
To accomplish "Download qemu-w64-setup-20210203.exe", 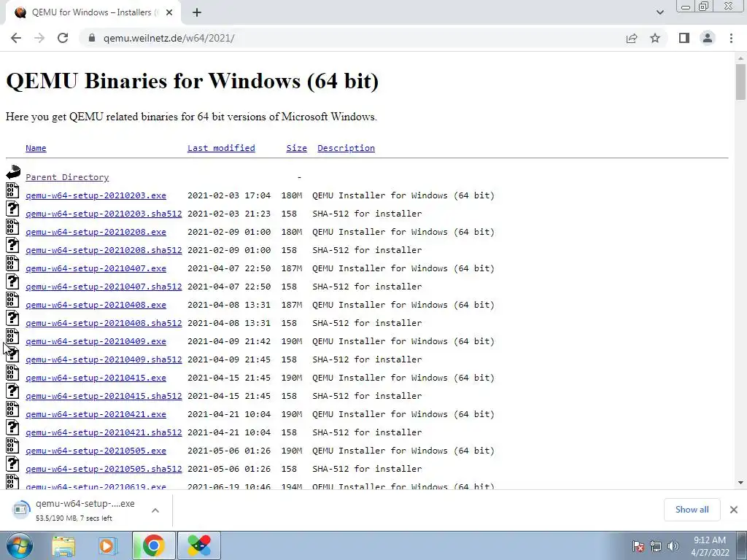I will click(x=96, y=195).
